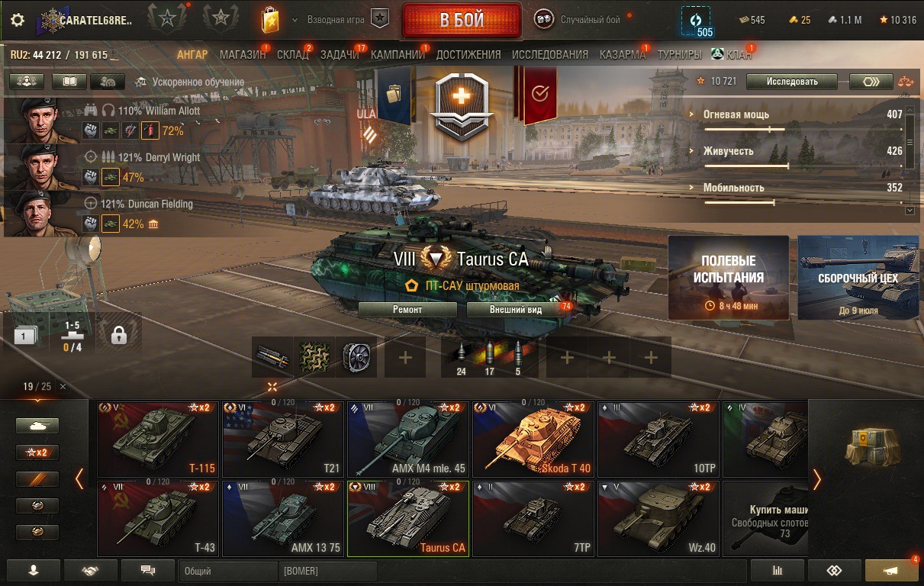Switch to the МАГАЗИН tab
Screen dimensions: 924x586
[x=243, y=55]
